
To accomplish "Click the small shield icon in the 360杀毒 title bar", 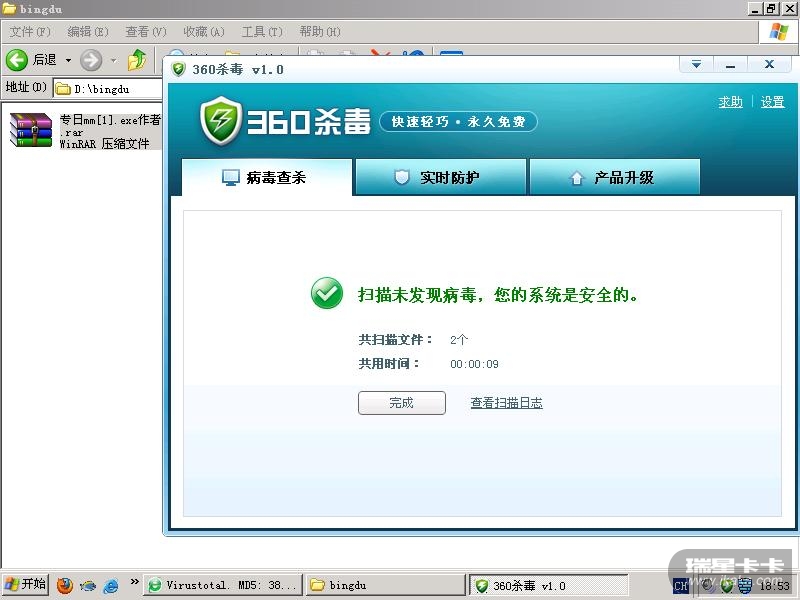I will coord(178,69).
